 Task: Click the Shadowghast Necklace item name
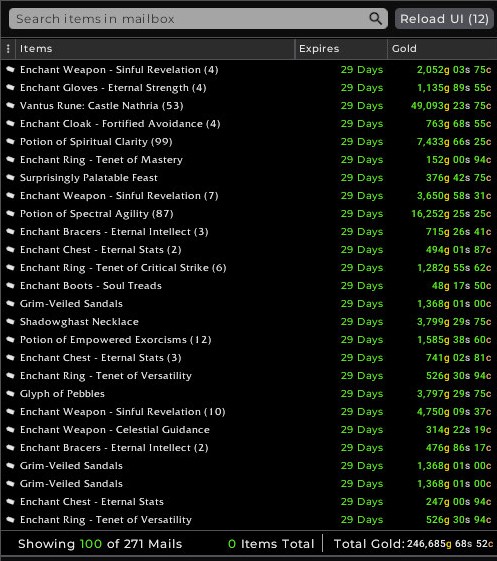coord(79,322)
